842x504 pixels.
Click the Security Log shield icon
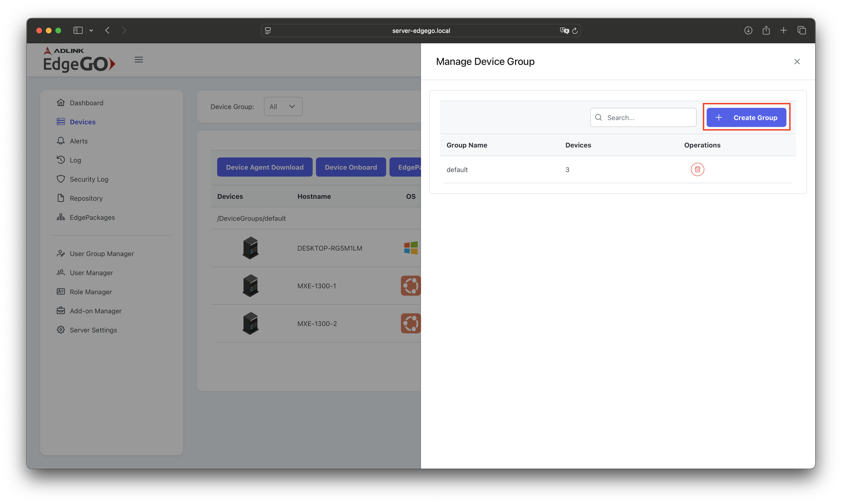click(x=60, y=179)
